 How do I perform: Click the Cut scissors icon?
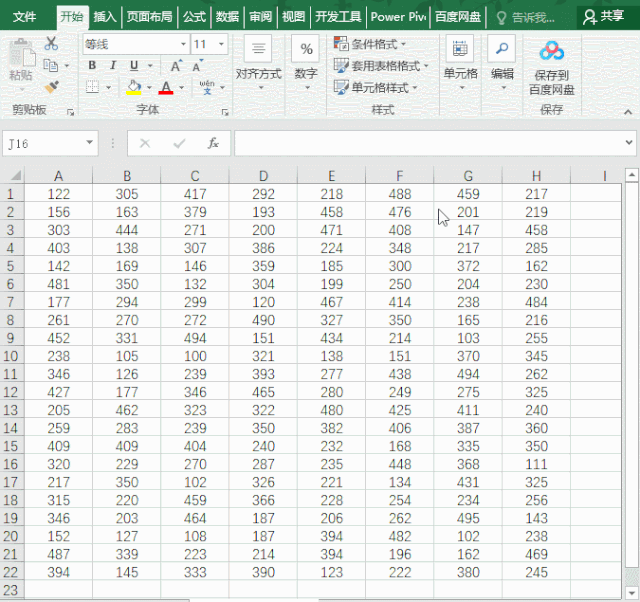[51, 43]
